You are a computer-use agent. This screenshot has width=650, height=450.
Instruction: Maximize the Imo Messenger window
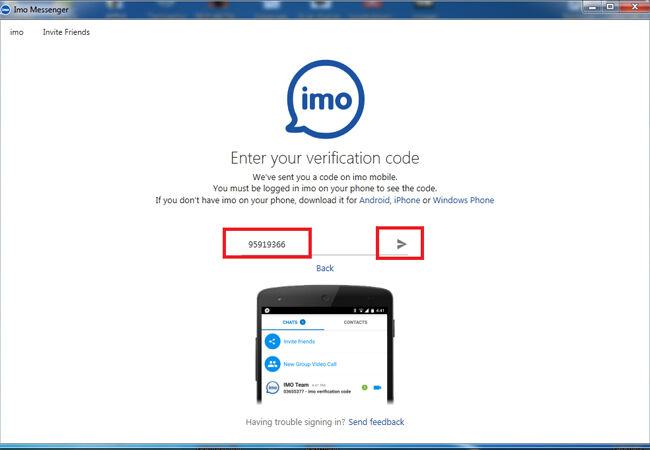pyautogui.click(x=610, y=7)
